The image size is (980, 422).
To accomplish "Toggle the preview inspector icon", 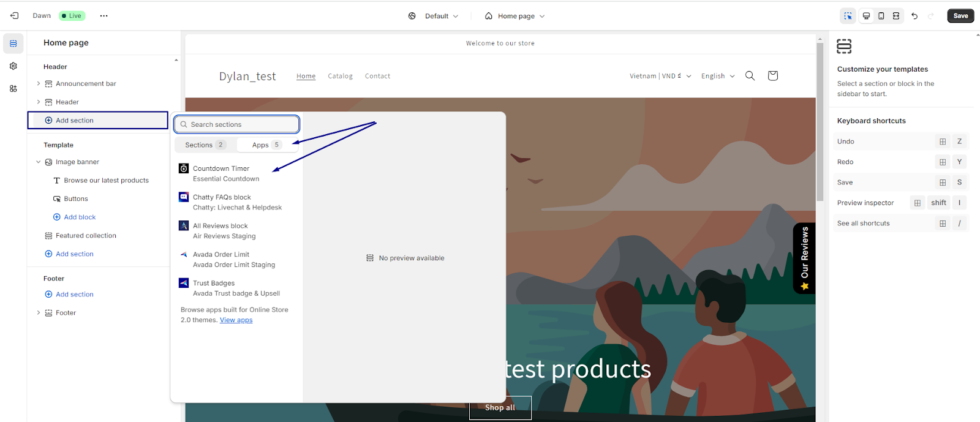I will click(848, 16).
